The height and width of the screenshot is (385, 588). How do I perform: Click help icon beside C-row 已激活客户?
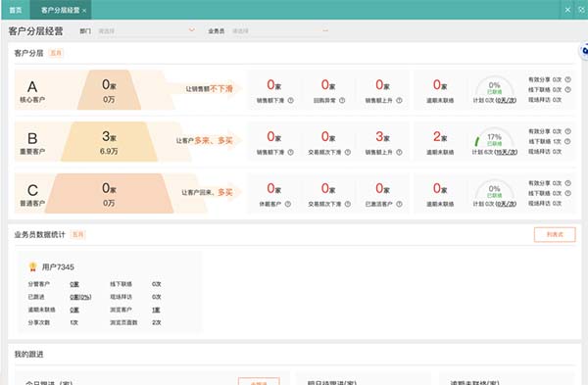[399, 204]
